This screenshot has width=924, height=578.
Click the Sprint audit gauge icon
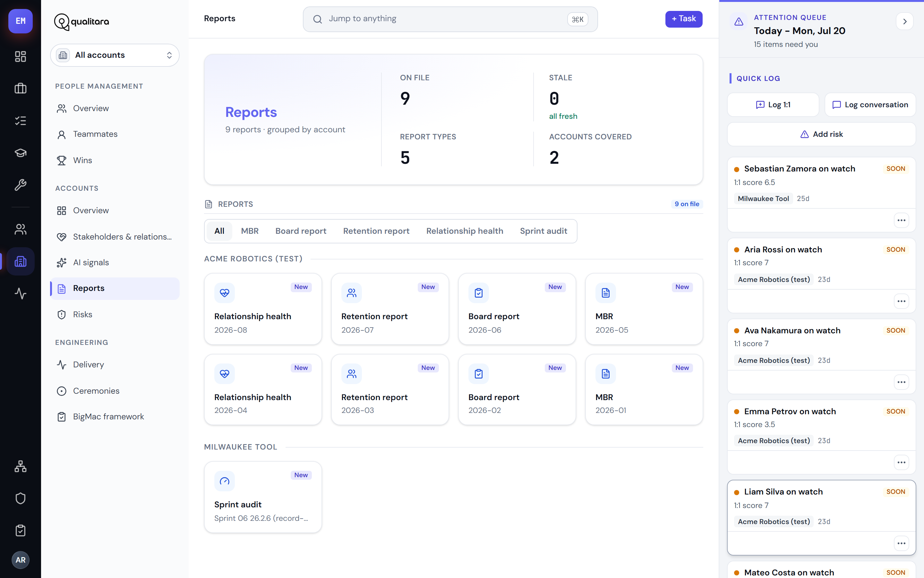[x=225, y=481]
